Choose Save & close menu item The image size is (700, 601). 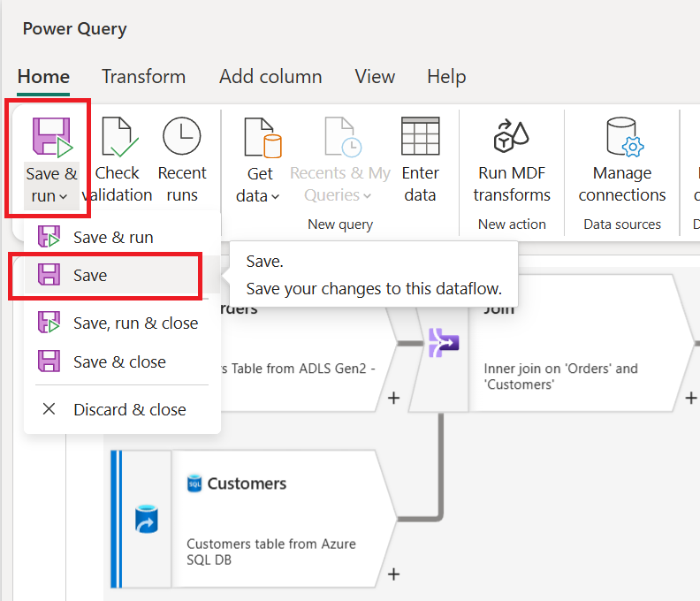pos(122,361)
